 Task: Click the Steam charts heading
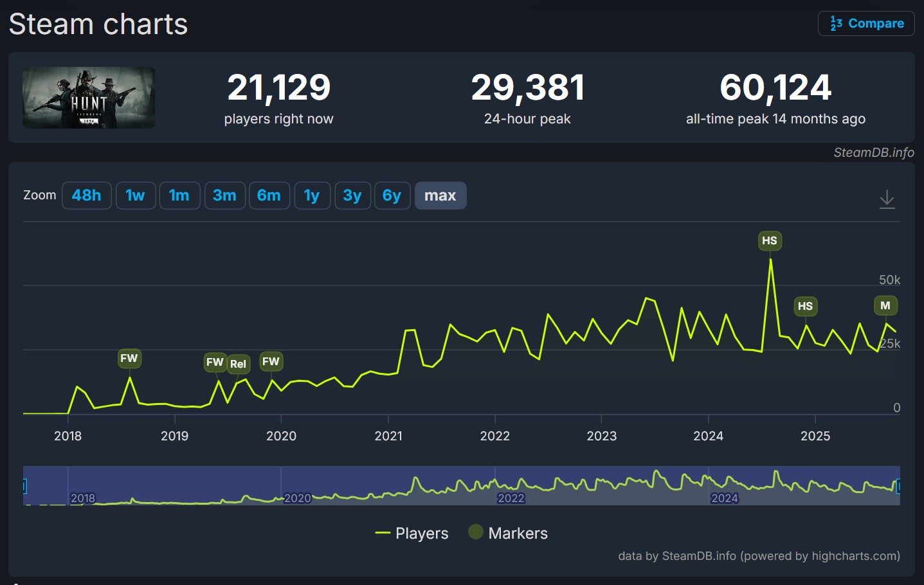[x=98, y=24]
